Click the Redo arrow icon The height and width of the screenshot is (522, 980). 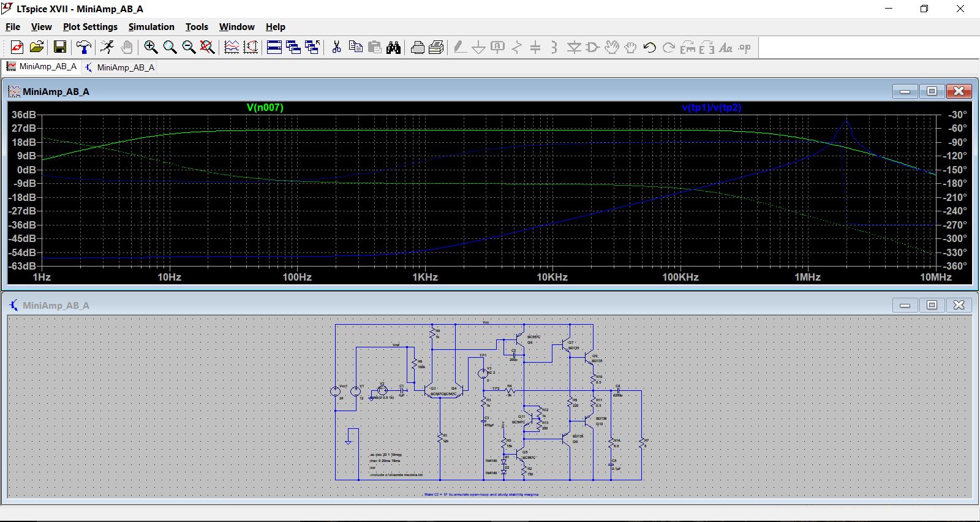point(669,47)
